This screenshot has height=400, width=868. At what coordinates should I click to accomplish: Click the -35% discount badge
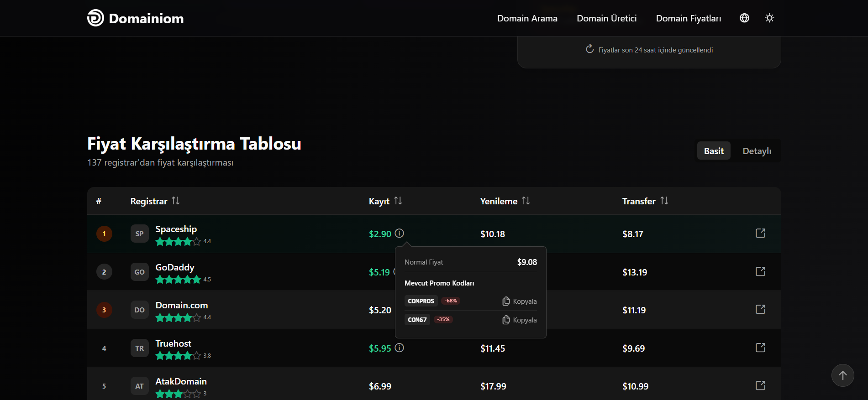(443, 319)
